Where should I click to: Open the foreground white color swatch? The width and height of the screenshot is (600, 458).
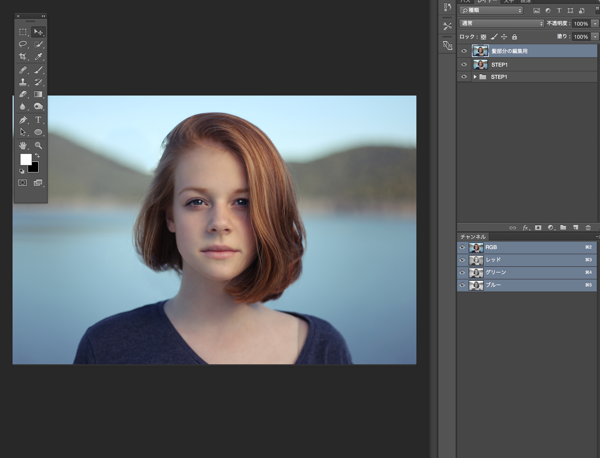[25, 159]
